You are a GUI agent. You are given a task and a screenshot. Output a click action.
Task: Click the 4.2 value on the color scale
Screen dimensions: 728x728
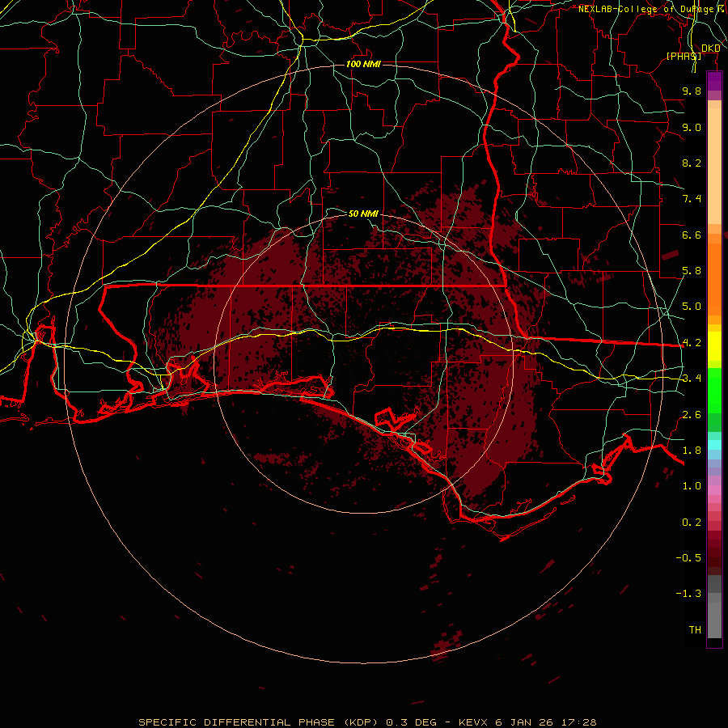coord(692,343)
